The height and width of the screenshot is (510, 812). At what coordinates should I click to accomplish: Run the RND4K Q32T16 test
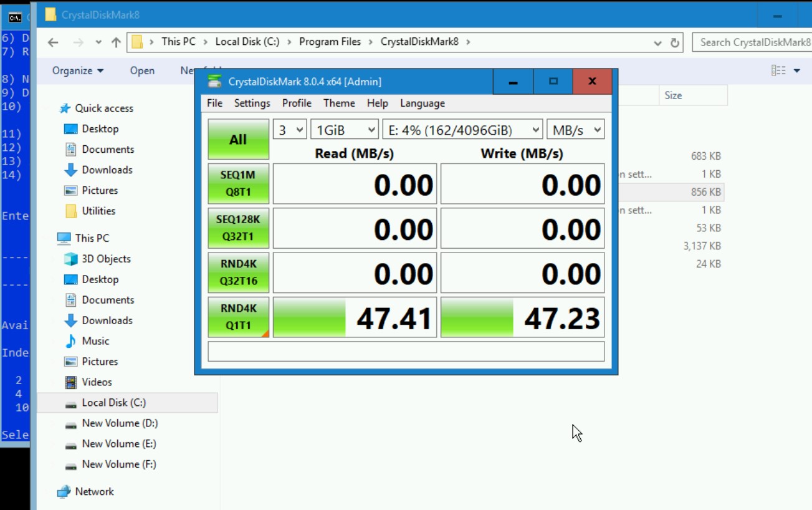pyautogui.click(x=239, y=272)
